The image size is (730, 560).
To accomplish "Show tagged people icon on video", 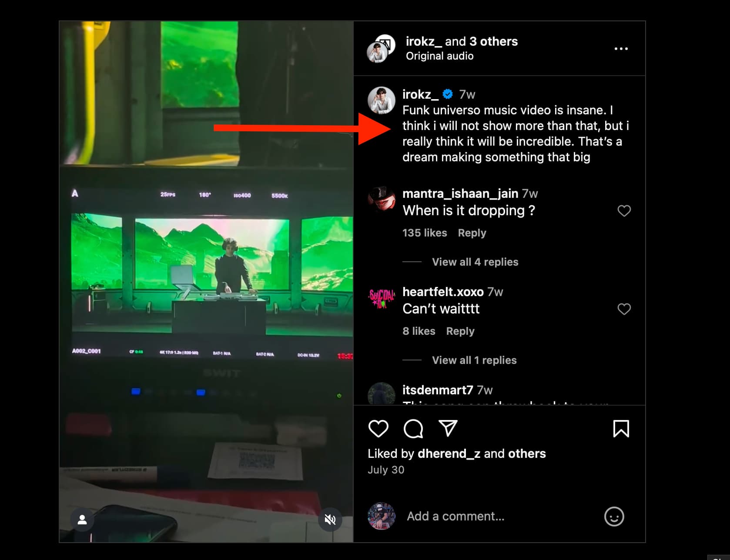I will click(x=82, y=520).
